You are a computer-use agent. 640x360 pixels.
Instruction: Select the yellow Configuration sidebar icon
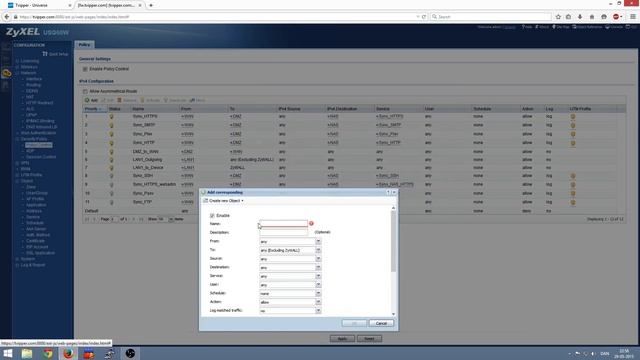[x=6, y=73]
